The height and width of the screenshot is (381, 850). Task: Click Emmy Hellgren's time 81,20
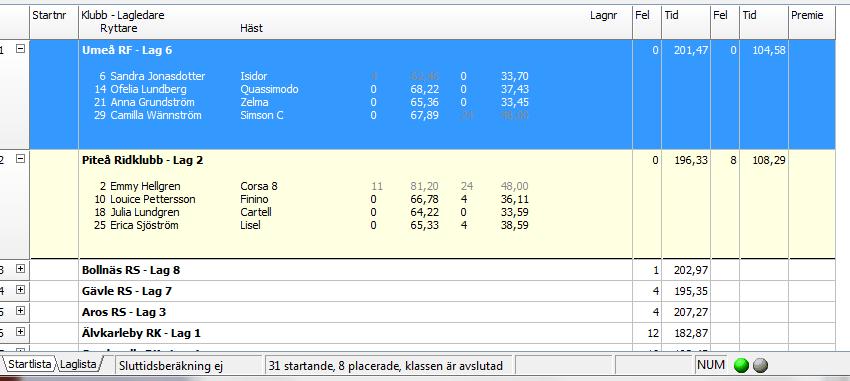[424, 186]
